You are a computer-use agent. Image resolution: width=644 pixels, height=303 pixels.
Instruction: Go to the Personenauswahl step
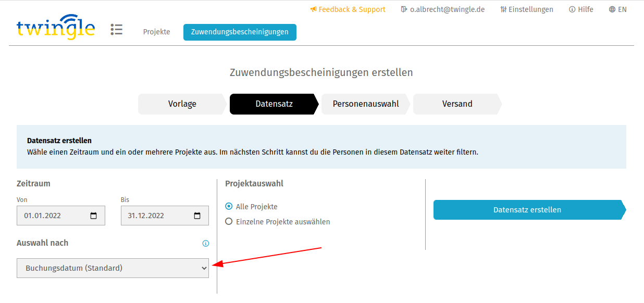(x=366, y=104)
